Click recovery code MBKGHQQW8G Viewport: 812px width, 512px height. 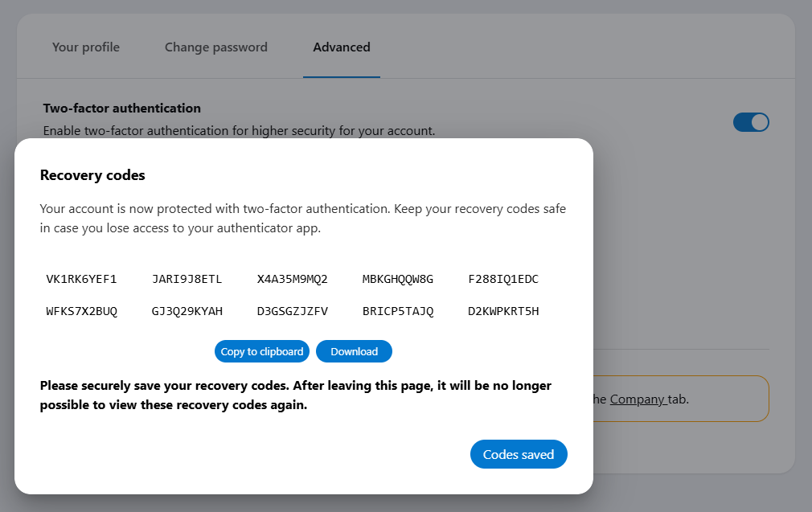click(x=398, y=280)
